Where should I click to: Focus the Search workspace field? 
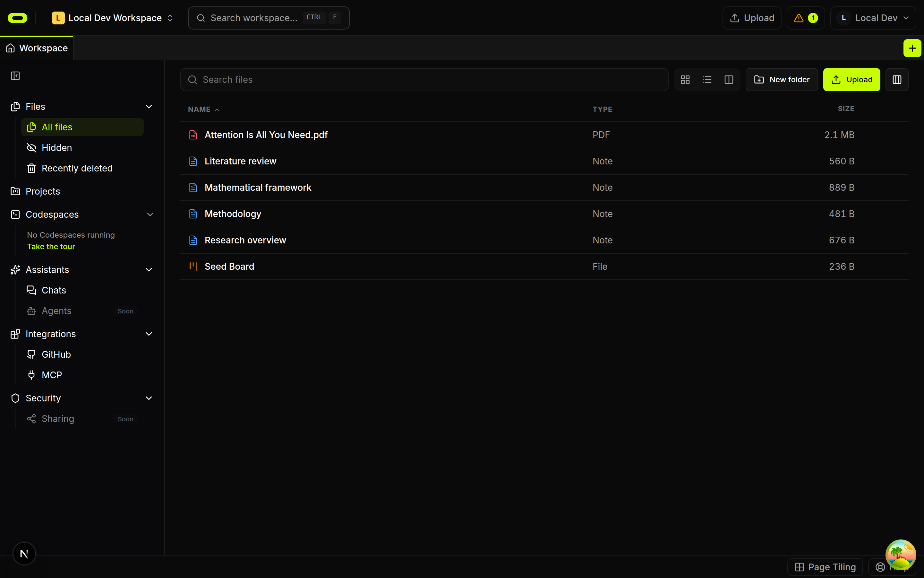coord(269,18)
